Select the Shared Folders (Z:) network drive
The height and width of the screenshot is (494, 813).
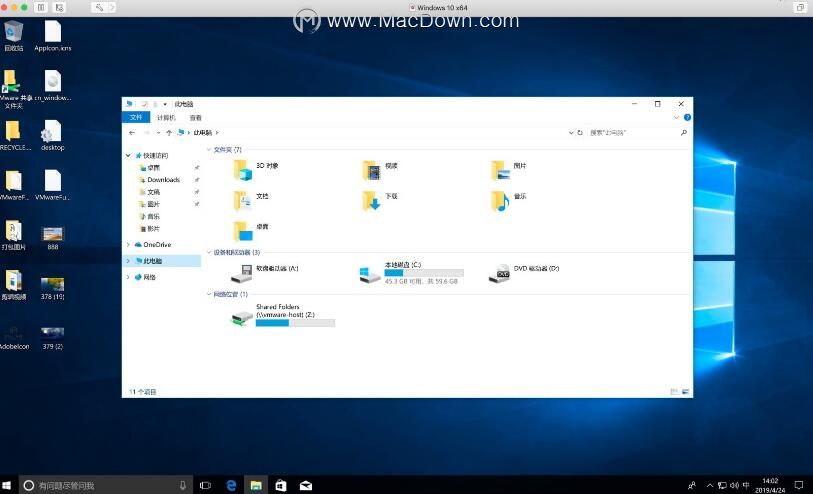tap(283, 315)
